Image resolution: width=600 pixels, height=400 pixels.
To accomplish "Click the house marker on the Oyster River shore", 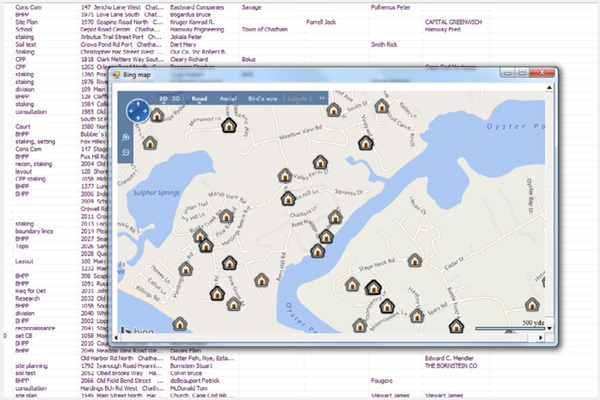I will point(318,251).
